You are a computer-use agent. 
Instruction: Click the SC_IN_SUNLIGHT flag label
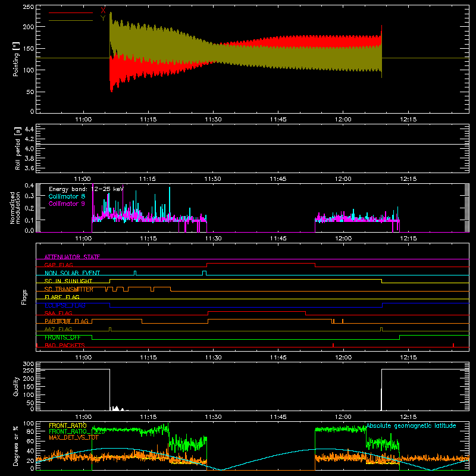click(68, 281)
